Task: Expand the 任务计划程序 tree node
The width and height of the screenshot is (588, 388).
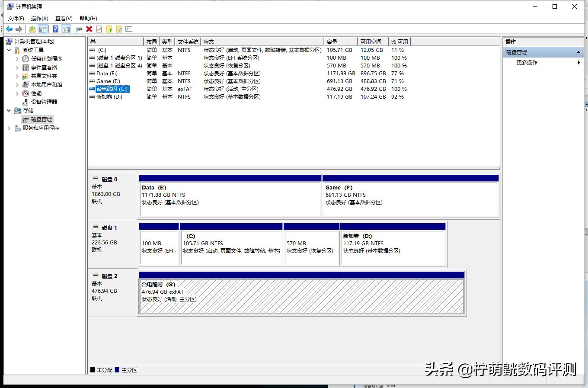Action: 17,59
